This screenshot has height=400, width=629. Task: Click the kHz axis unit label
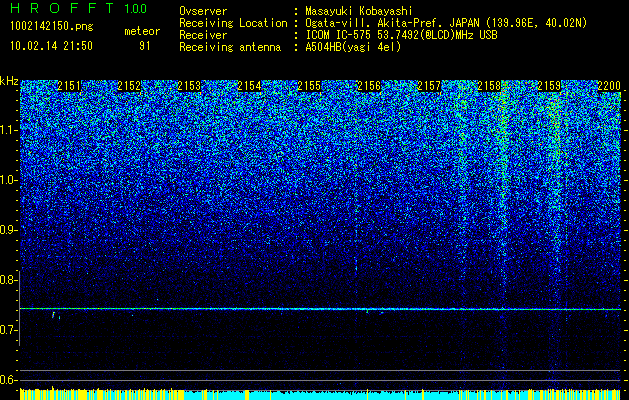click(9, 81)
